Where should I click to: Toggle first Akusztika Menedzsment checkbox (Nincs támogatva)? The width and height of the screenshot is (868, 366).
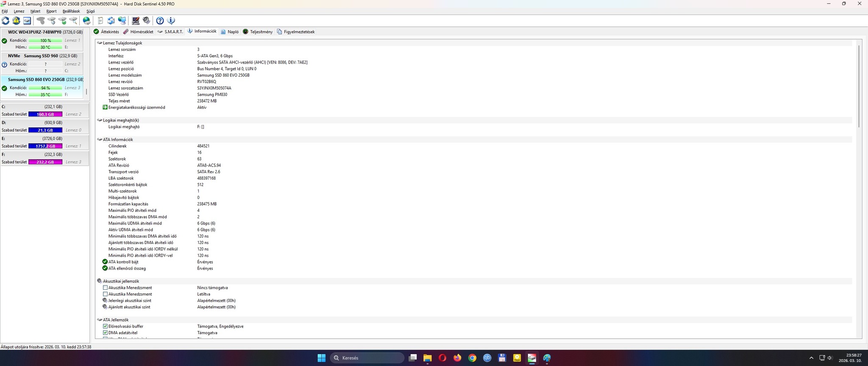(x=105, y=288)
